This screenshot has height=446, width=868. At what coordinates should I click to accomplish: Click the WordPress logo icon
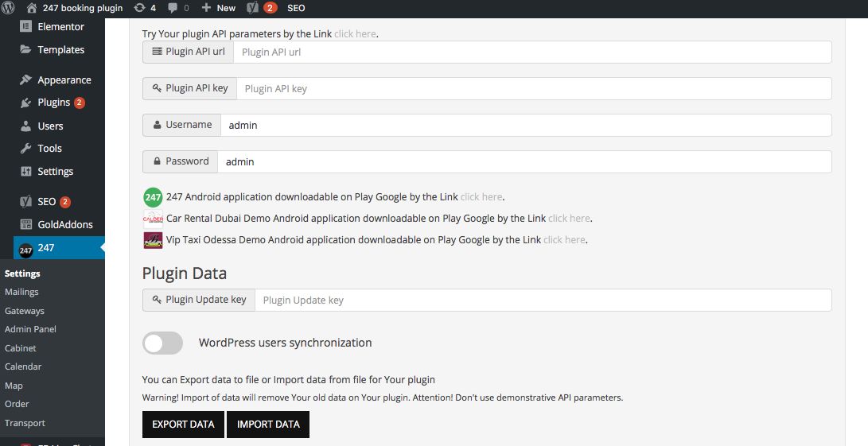tap(8, 8)
